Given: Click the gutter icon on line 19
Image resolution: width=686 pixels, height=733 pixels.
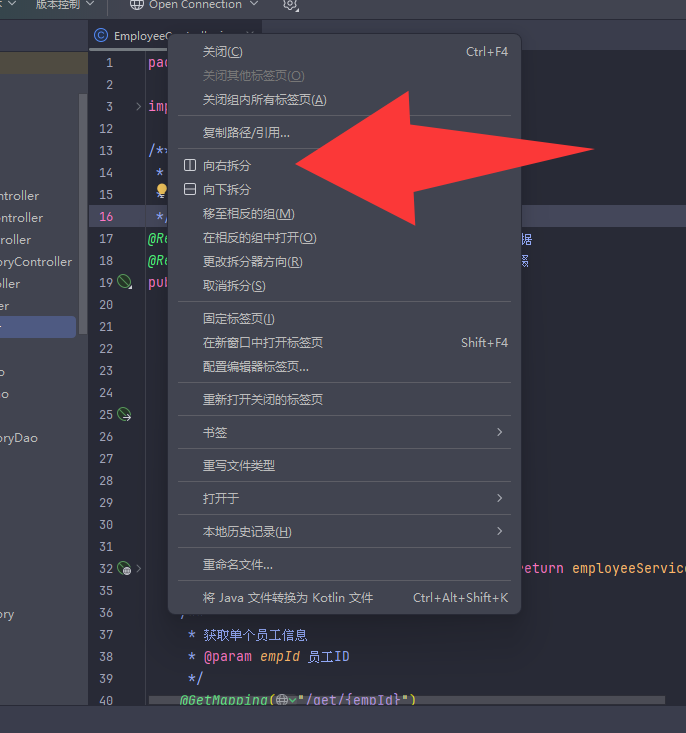Looking at the screenshot, I should click(124, 282).
